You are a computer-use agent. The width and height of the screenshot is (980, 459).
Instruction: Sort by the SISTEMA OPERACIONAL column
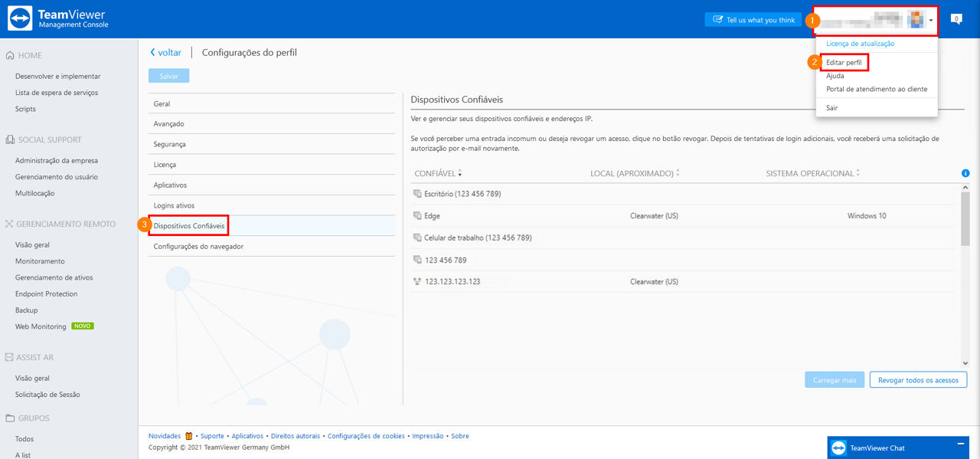click(x=812, y=174)
